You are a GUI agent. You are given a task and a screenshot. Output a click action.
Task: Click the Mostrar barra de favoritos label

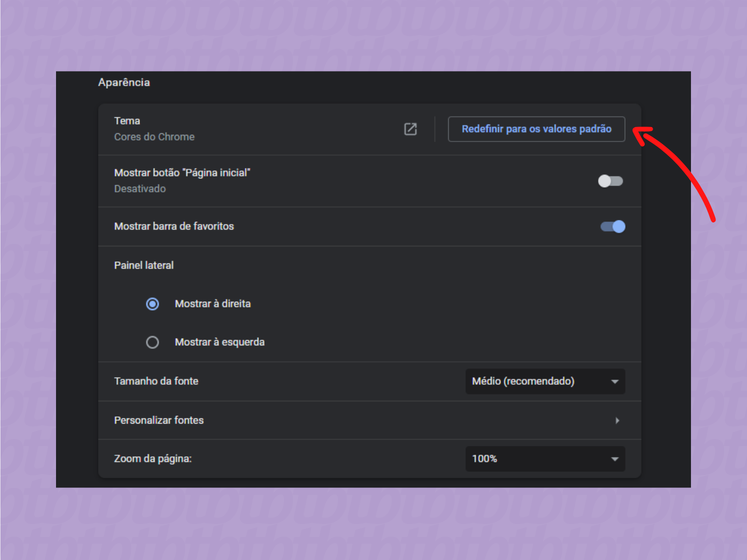pyautogui.click(x=174, y=227)
